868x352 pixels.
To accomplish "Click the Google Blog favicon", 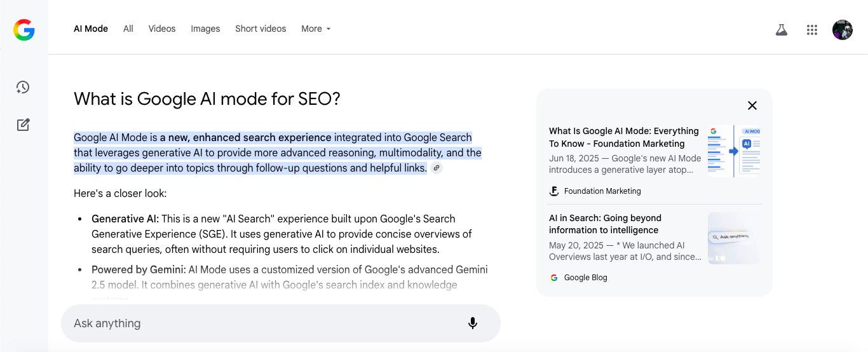I will point(554,278).
